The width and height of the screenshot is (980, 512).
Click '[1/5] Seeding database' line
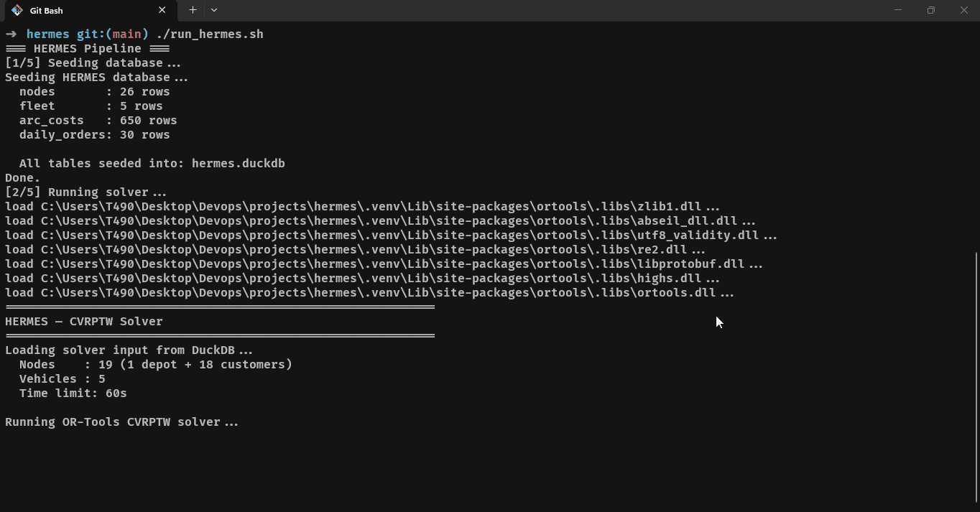(93, 63)
